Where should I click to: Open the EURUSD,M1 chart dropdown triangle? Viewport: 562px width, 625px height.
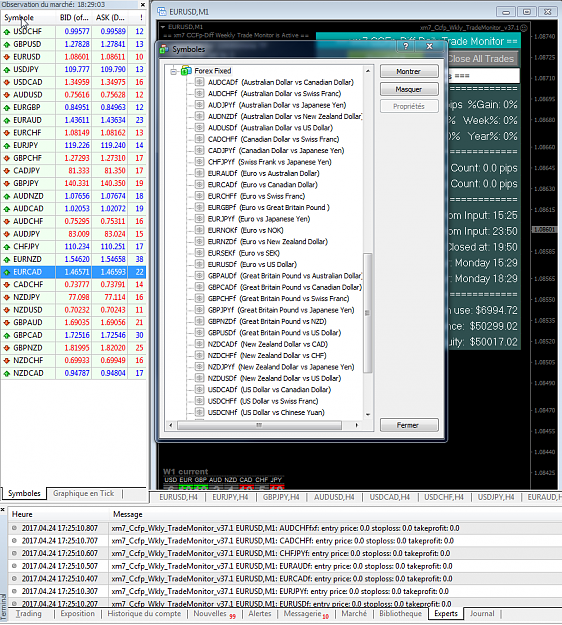click(163, 27)
